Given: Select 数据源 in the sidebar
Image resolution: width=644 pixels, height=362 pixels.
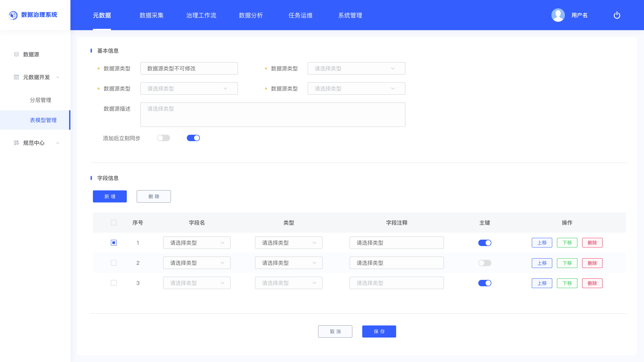Looking at the screenshot, I should point(31,54).
